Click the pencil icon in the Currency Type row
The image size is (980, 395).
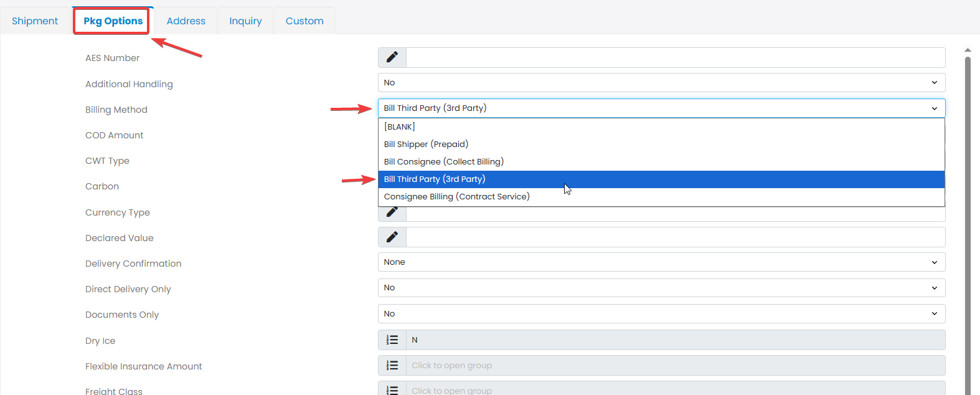pos(392,213)
